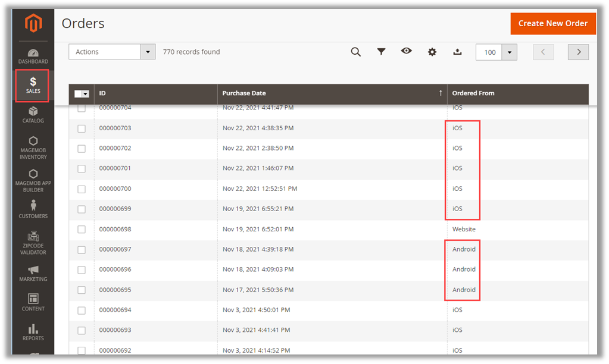Open the Marketing menu in sidebar
This screenshot has height=364, width=609.
click(33, 274)
